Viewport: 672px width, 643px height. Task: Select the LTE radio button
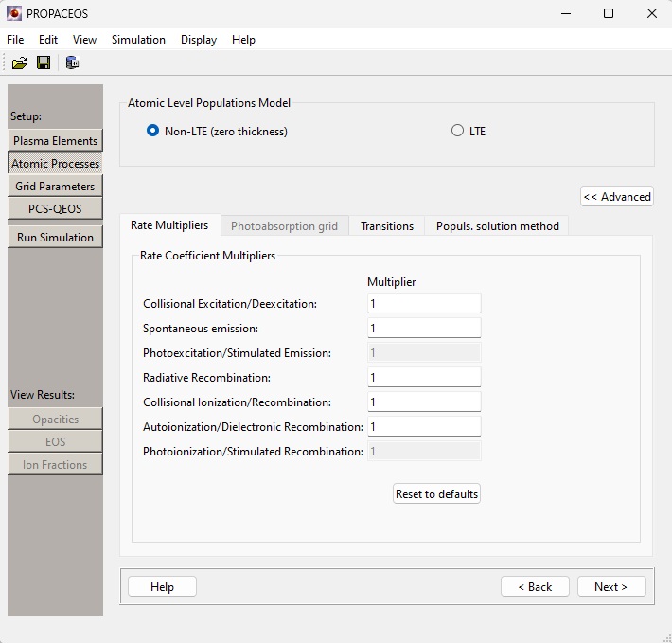tap(458, 131)
